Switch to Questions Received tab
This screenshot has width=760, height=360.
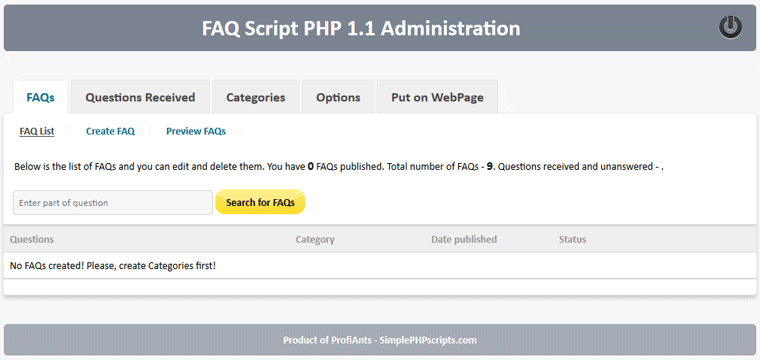140,97
